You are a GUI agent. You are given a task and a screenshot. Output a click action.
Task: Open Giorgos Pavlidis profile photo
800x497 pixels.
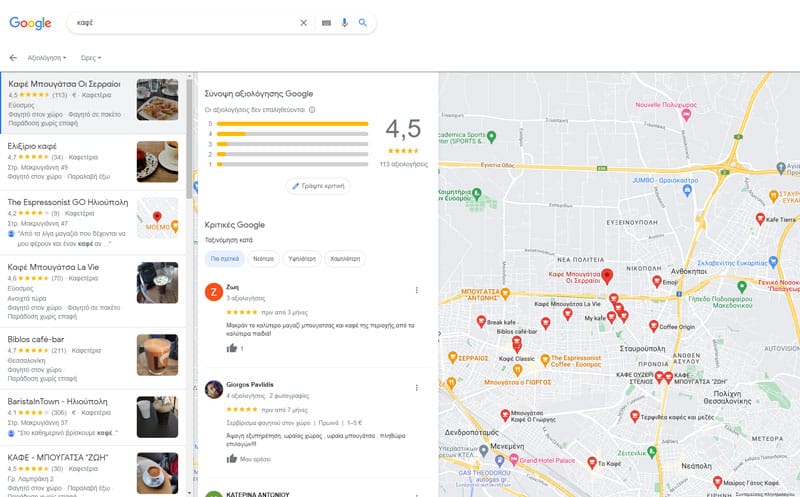coord(214,389)
